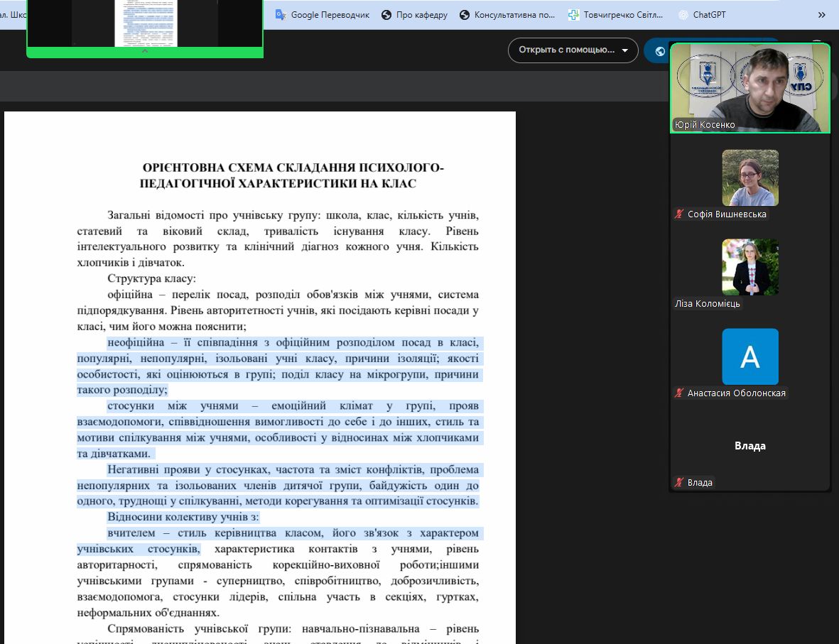Click Софія Вишневська's muted microphone icon
839x644 pixels.
click(679, 214)
